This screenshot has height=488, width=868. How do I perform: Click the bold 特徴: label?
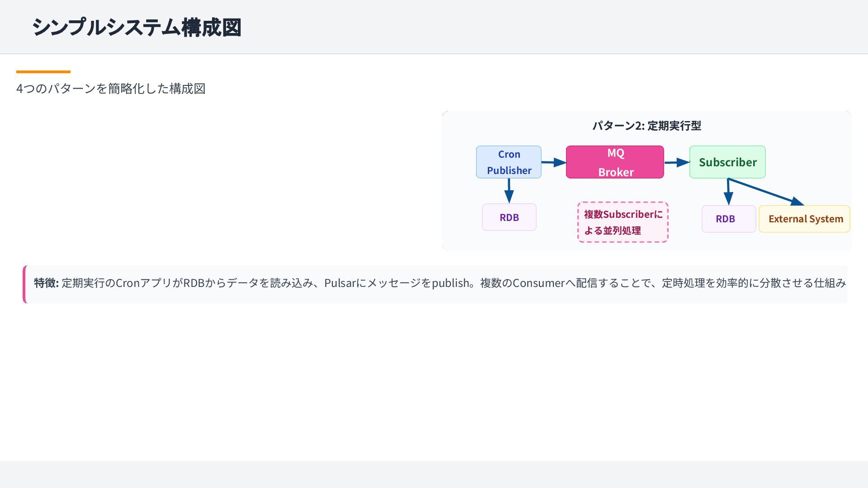coord(46,283)
